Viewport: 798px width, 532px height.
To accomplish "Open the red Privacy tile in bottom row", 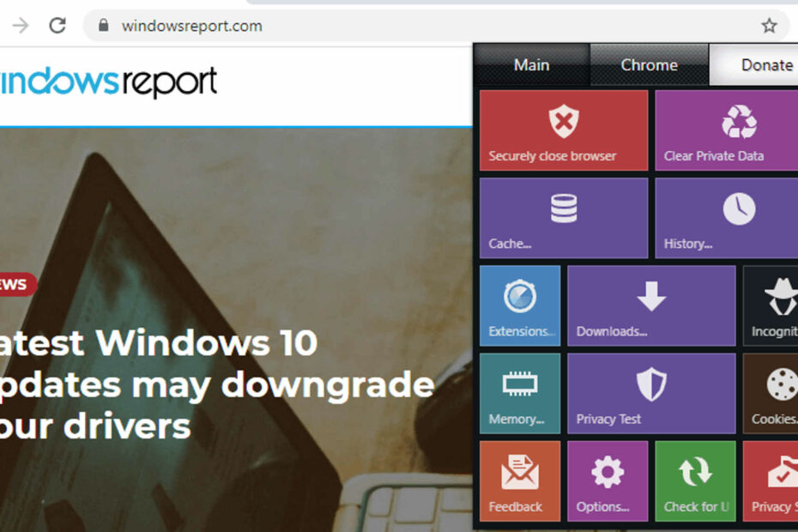I will coord(770,481).
